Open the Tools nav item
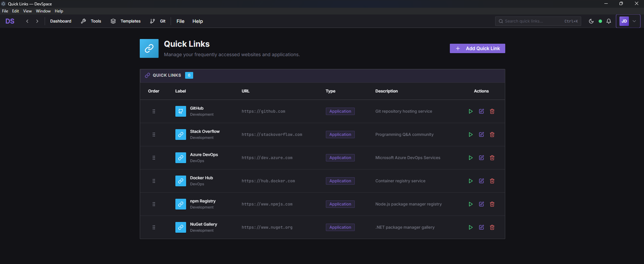644x264 pixels. (x=91, y=21)
